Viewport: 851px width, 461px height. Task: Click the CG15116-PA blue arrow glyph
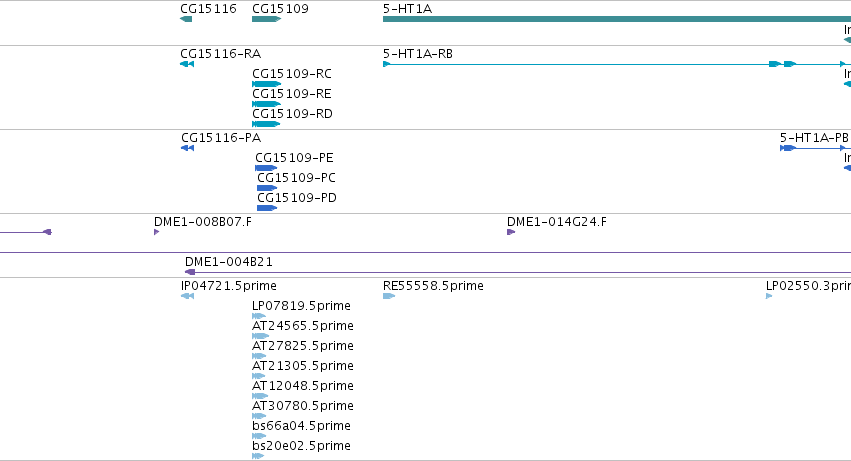click(187, 148)
